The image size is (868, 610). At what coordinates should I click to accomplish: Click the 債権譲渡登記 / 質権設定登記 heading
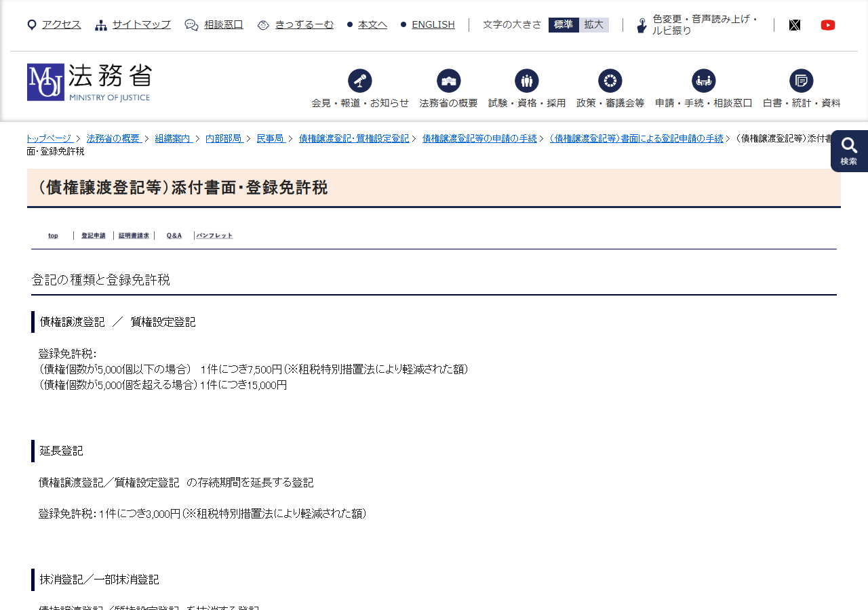pyautogui.click(x=118, y=322)
